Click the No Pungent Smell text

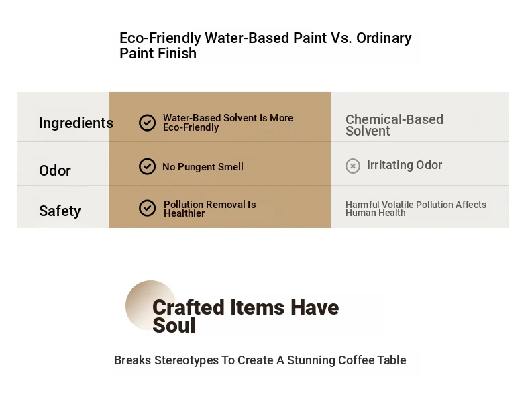203,166
